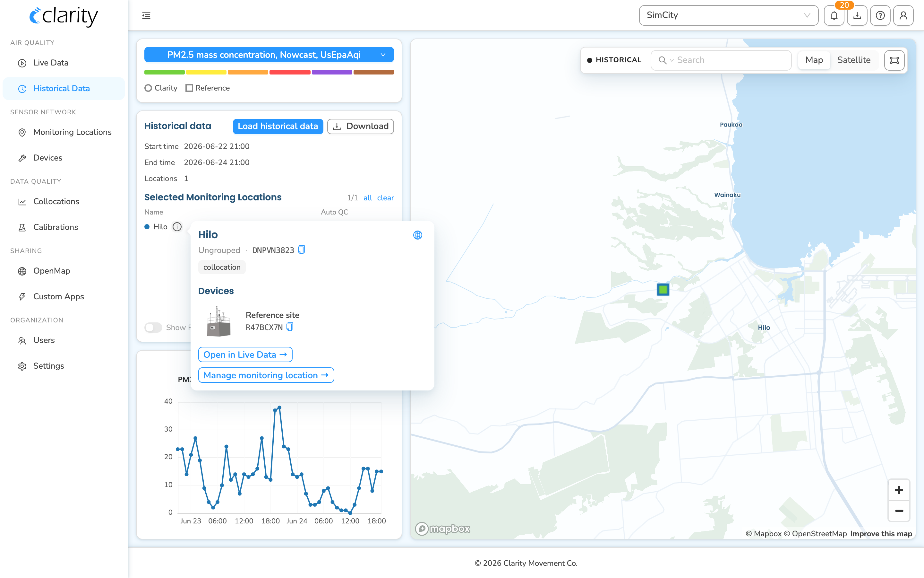Zoom out on the map
The height and width of the screenshot is (578, 924).
click(x=899, y=511)
